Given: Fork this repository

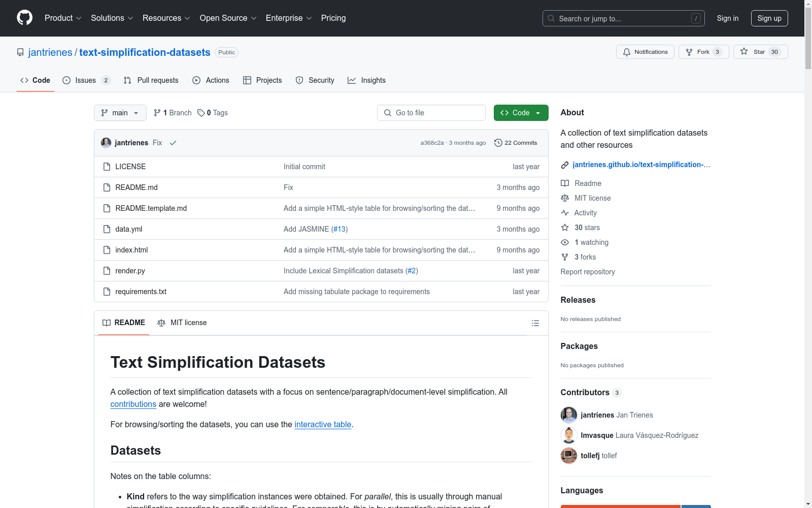Looking at the screenshot, I should [x=703, y=52].
